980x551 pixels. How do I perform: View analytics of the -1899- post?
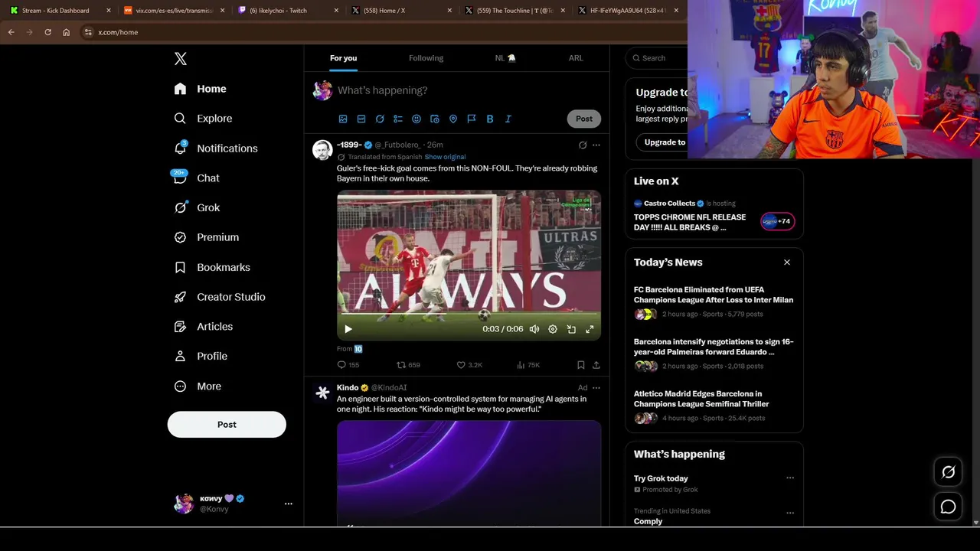pyautogui.click(x=528, y=365)
